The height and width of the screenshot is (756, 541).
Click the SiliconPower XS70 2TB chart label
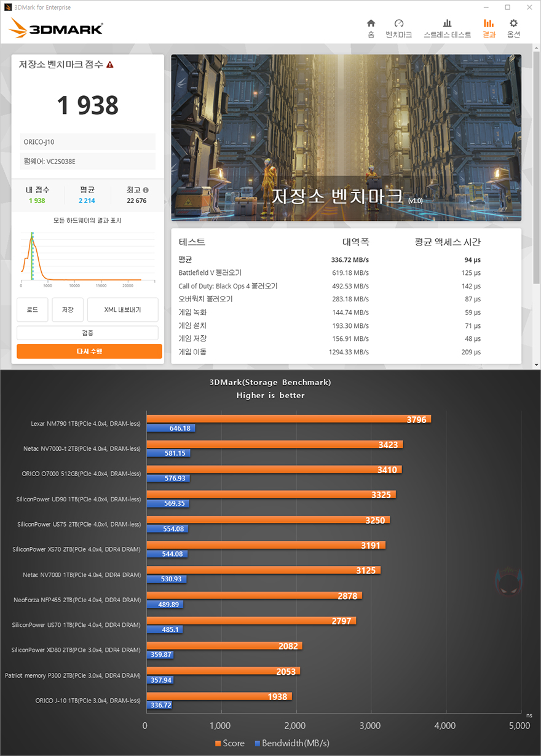tap(77, 549)
